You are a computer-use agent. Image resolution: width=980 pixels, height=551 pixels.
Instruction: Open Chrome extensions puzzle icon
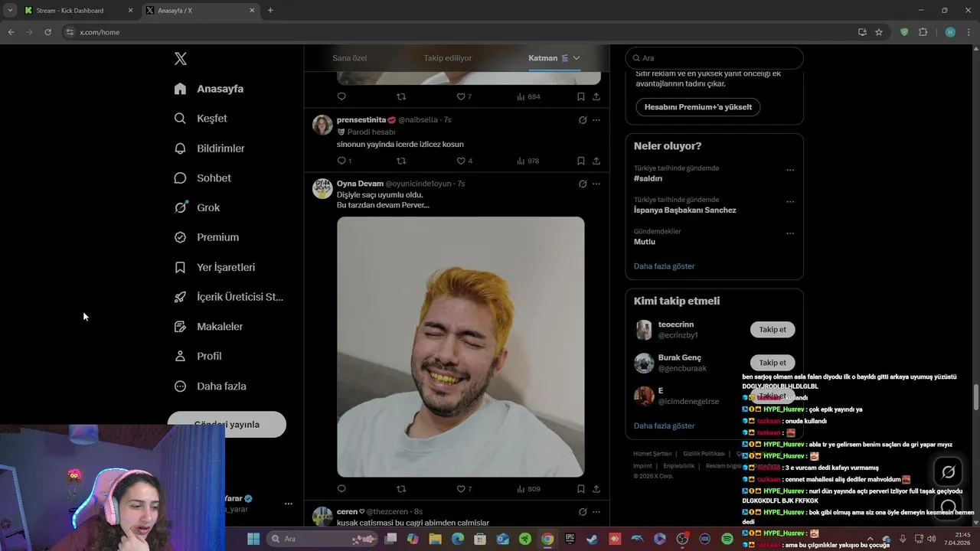[923, 32]
